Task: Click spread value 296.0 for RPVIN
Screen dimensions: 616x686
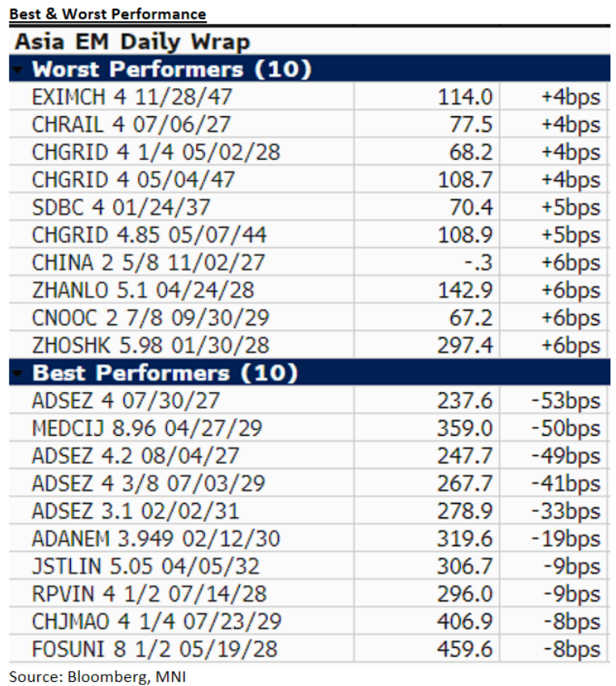Action: [x=465, y=594]
